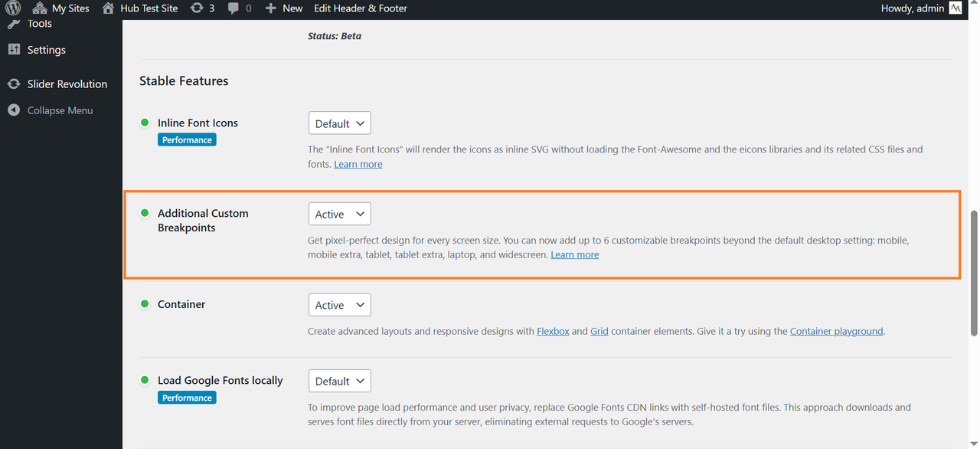Follow Learn more link under Inline Font Icons
Viewport: 980px width, 449px height.
click(358, 164)
